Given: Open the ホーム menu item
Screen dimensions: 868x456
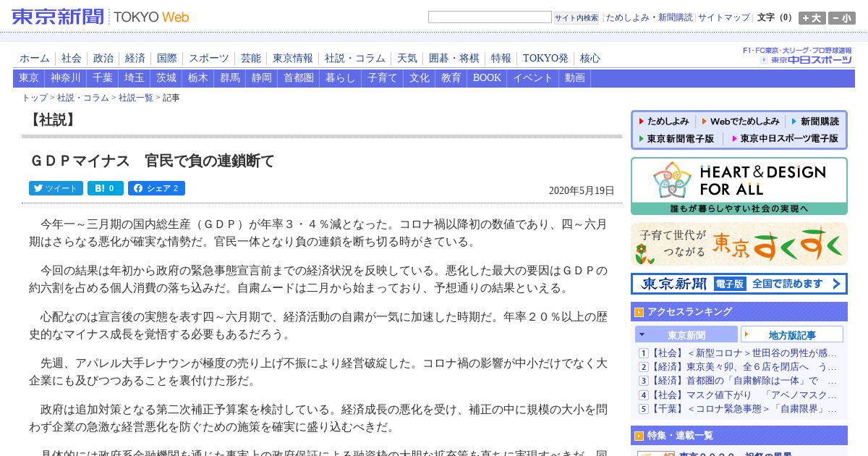Looking at the screenshot, I should (x=35, y=59).
